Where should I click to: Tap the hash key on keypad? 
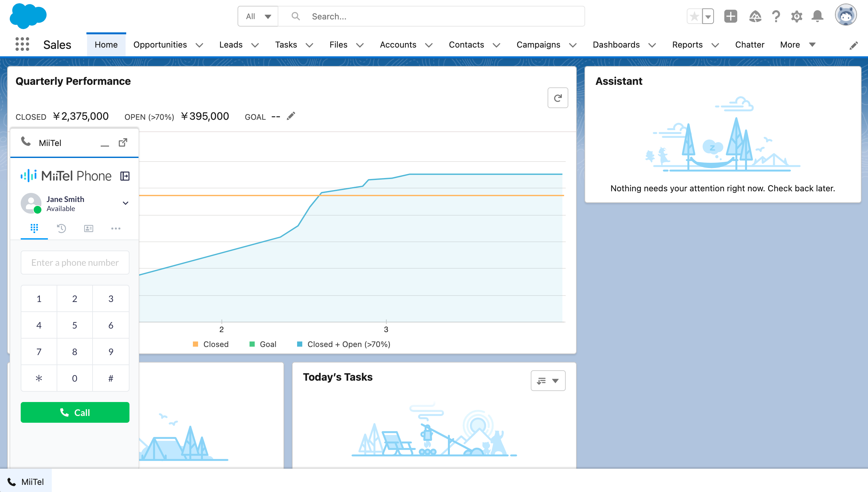point(111,378)
